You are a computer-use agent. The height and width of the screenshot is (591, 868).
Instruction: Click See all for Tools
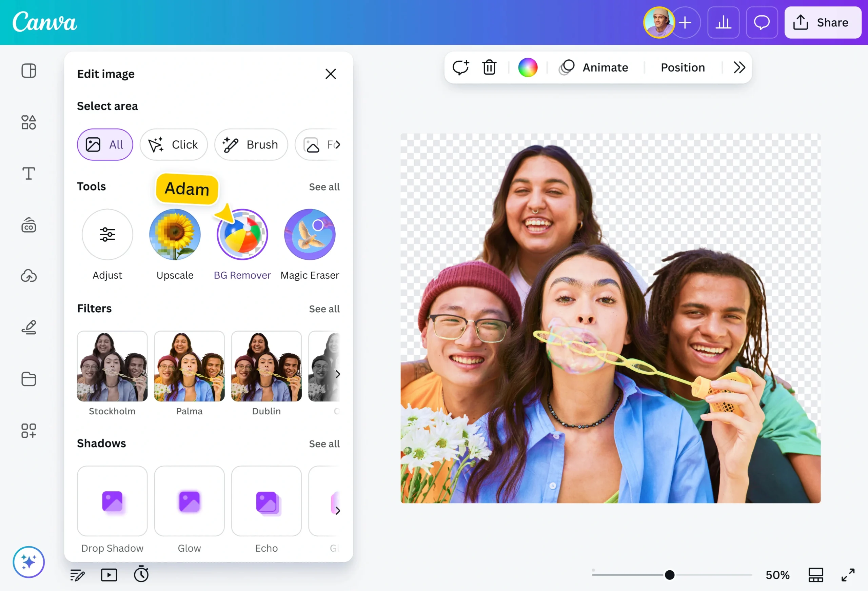click(324, 187)
